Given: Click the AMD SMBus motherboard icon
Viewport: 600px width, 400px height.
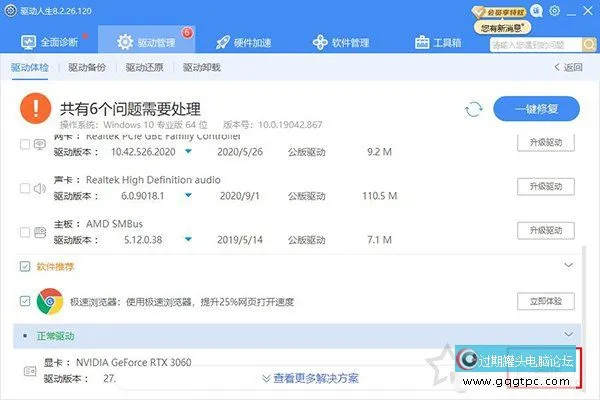Looking at the screenshot, I should point(40,232).
